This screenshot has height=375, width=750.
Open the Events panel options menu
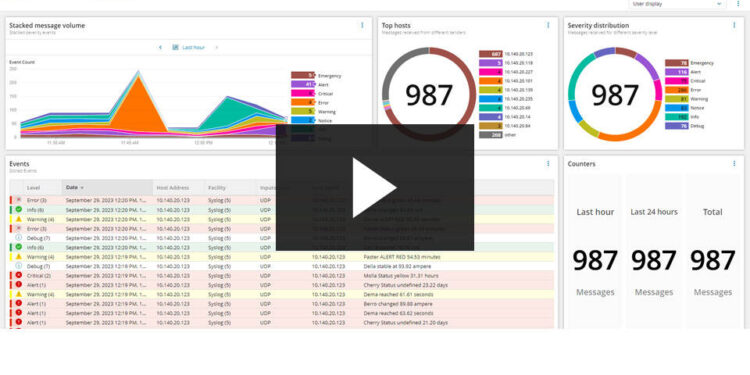coord(548,164)
